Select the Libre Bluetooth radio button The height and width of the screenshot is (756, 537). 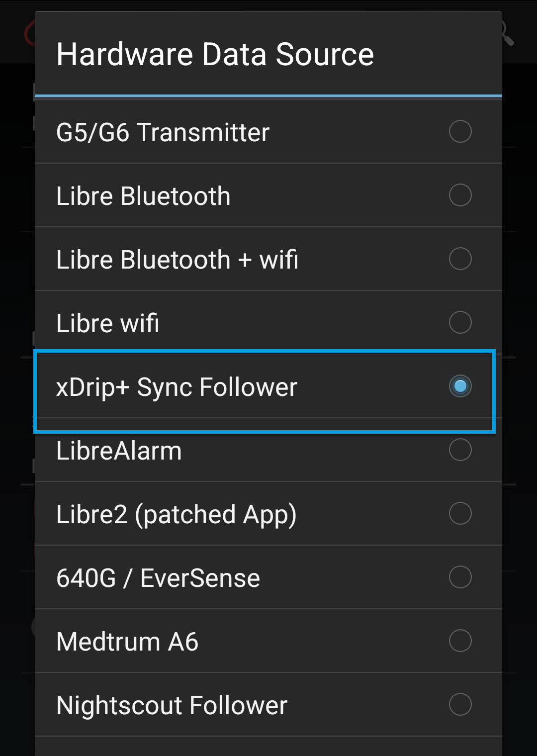click(x=459, y=195)
